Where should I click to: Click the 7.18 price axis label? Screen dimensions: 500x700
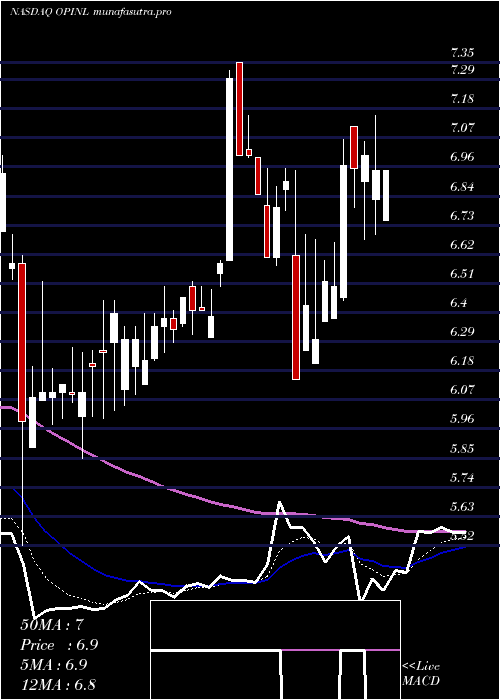point(462,99)
